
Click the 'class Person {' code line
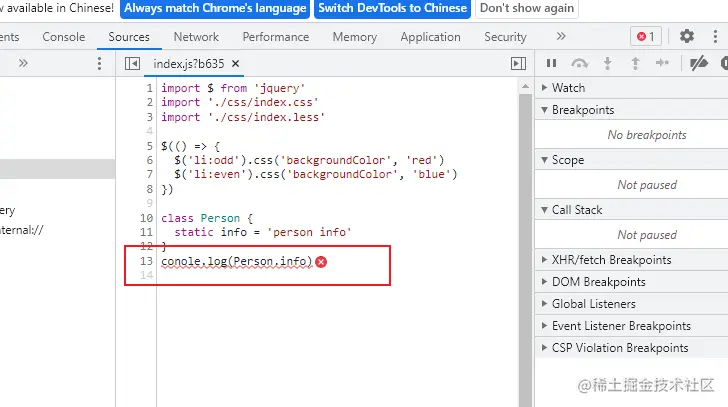pyautogui.click(x=207, y=218)
